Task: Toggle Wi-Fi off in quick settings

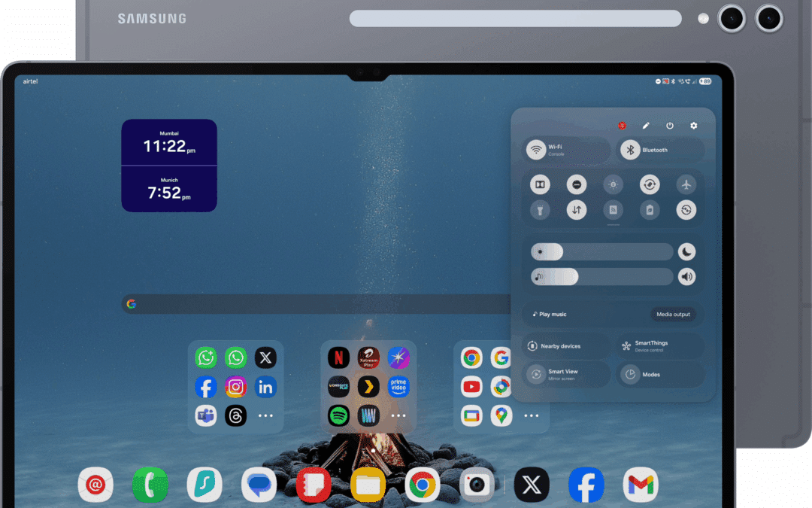Action: tap(564, 150)
